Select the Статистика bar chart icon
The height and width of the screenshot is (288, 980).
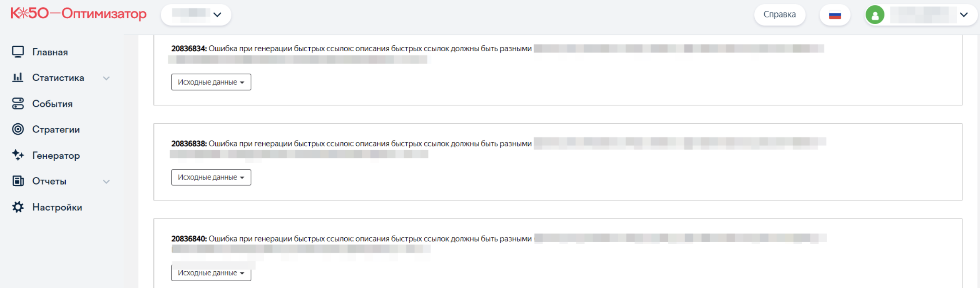click(18, 78)
